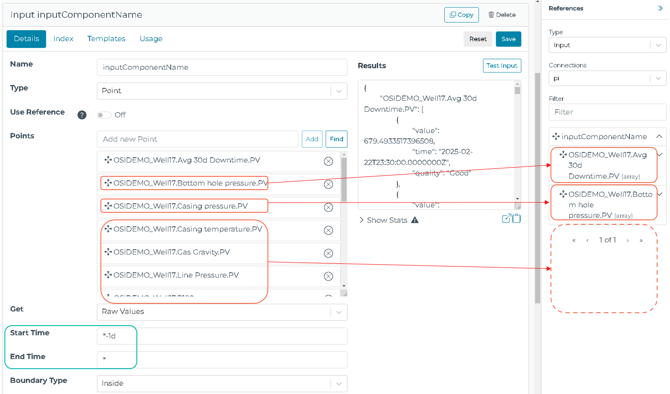Click the Delete button
Image resolution: width=670 pixels, height=394 pixels.
tap(502, 15)
